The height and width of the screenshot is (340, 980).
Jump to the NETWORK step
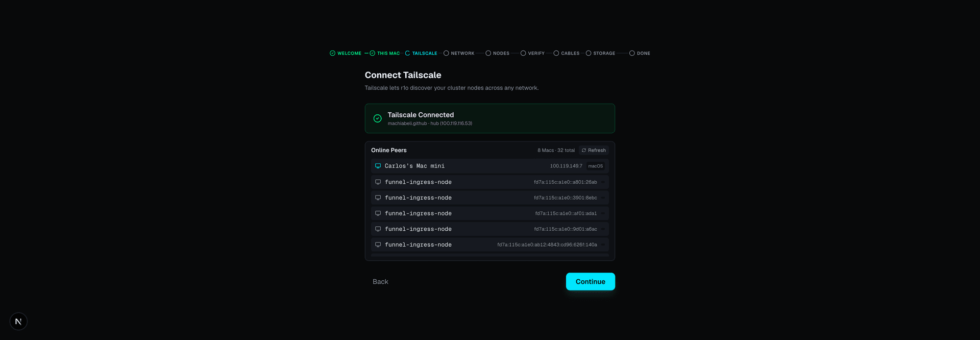coord(459,53)
